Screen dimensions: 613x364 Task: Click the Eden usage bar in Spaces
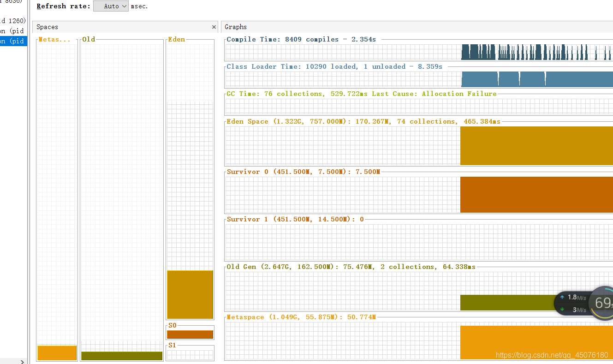pyautogui.click(x=190, y=294)
